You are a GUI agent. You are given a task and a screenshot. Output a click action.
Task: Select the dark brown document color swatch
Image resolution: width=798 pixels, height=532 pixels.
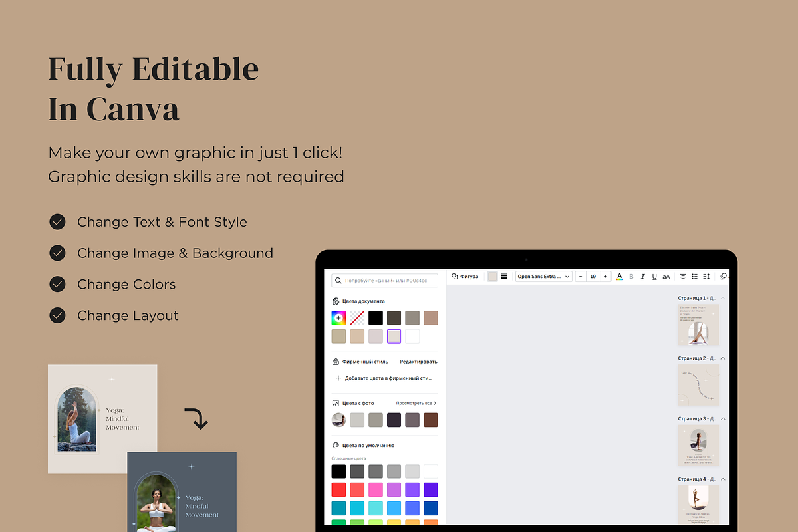point(394,318)
